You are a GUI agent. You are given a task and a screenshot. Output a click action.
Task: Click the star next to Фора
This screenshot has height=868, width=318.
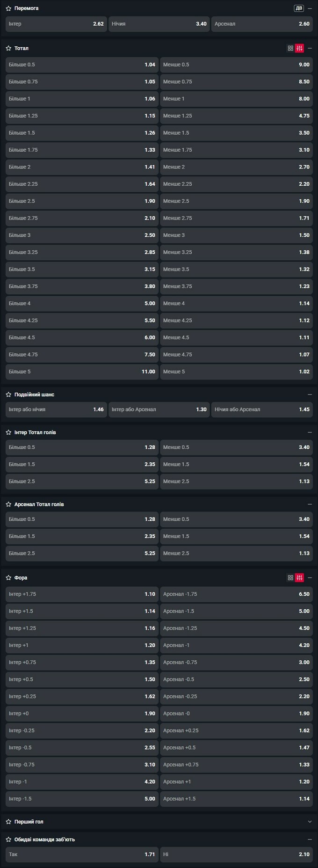tap(8, 578)
